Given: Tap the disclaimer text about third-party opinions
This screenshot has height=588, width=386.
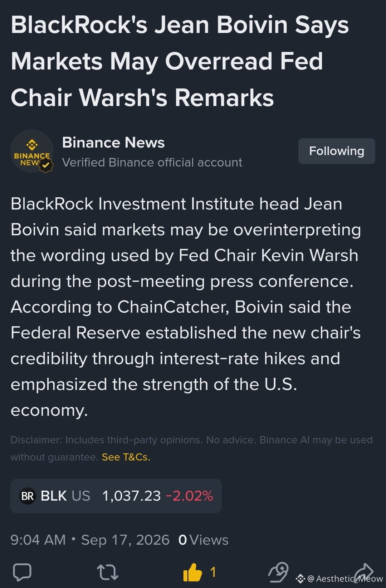Looking at the screenshot, I should 191,448.
